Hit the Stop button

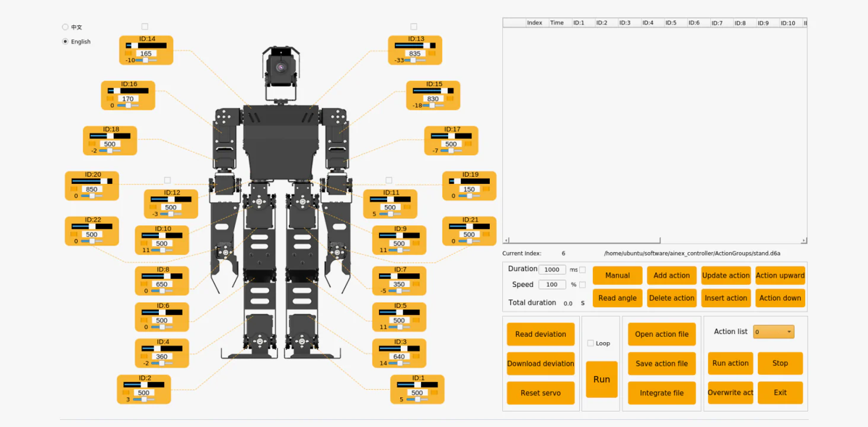click(780, 364)
